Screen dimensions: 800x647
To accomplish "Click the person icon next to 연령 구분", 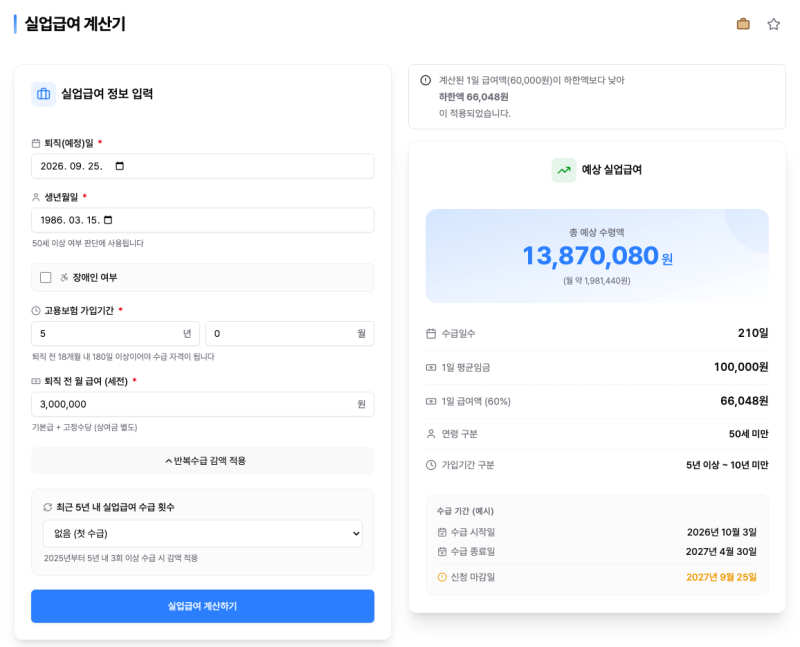I will click(x=431, y=434).
